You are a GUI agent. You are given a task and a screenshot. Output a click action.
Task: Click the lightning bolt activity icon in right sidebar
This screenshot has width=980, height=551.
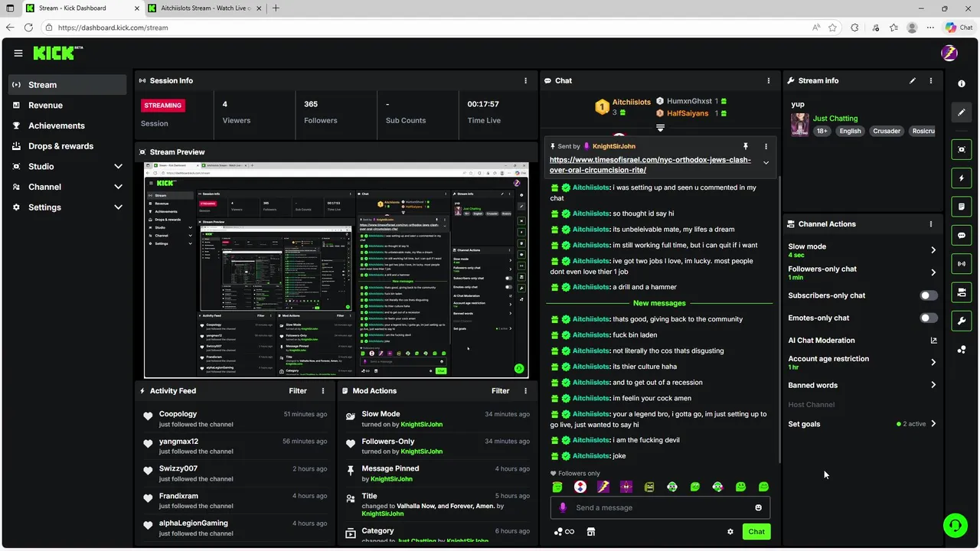point(962,178)
